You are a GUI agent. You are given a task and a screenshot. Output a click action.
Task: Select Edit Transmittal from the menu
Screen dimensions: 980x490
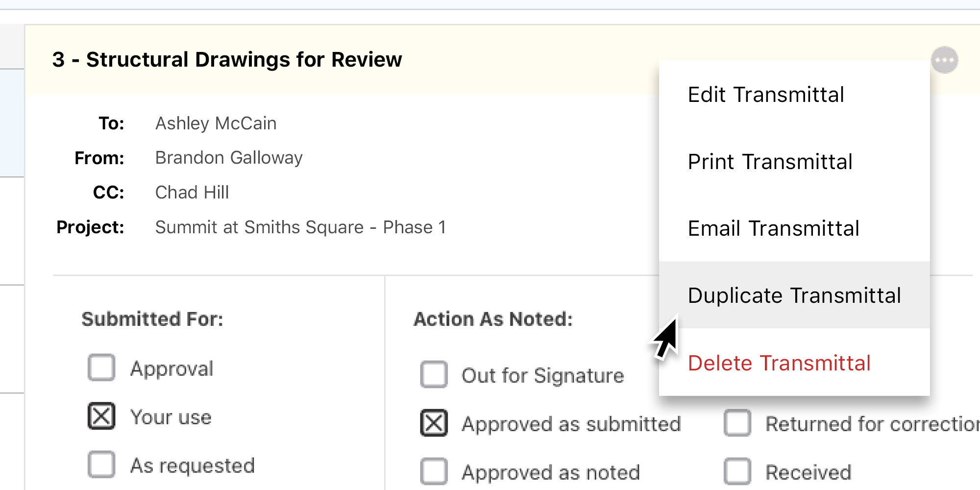[x=765, y=95]
